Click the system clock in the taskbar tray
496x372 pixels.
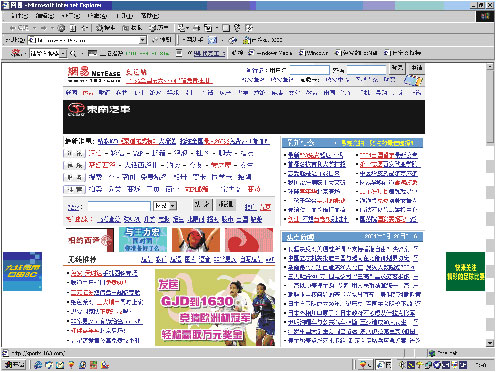pyautogui.click(x=481, y=365)
